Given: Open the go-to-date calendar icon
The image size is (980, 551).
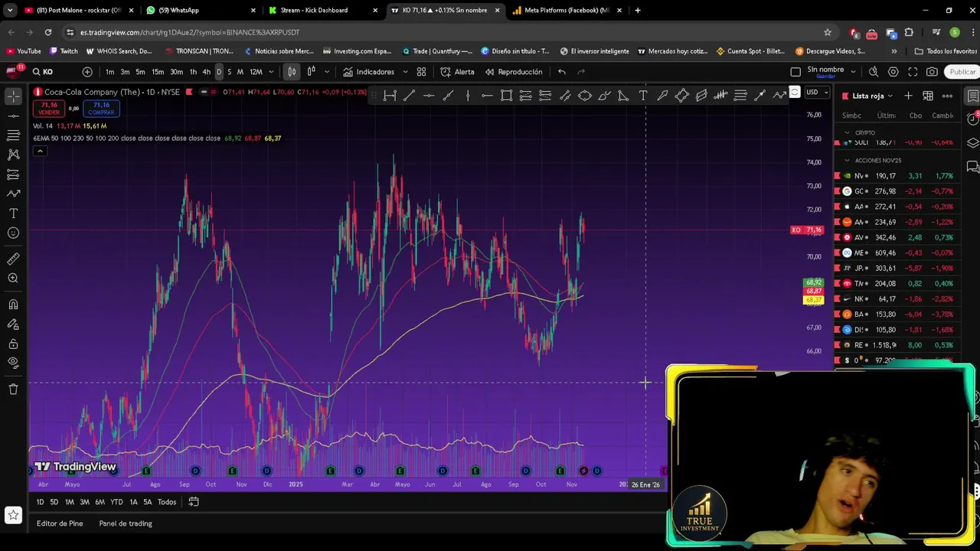Looking at the screenshot, I should point(194,502).
